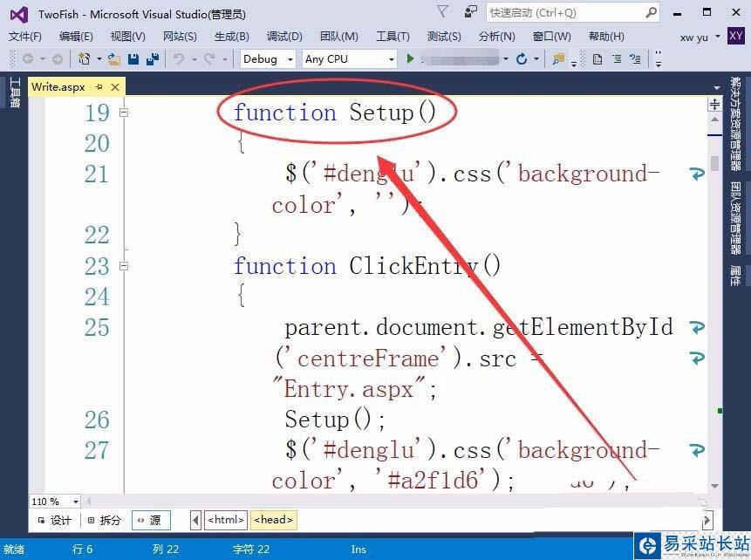Click the tag navigator left arrow

(x=195, y=520)
